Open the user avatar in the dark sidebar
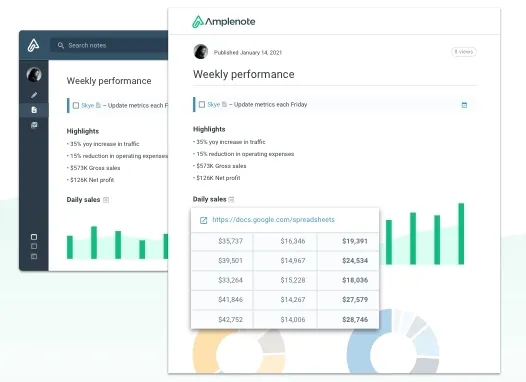 click(34, 74)
